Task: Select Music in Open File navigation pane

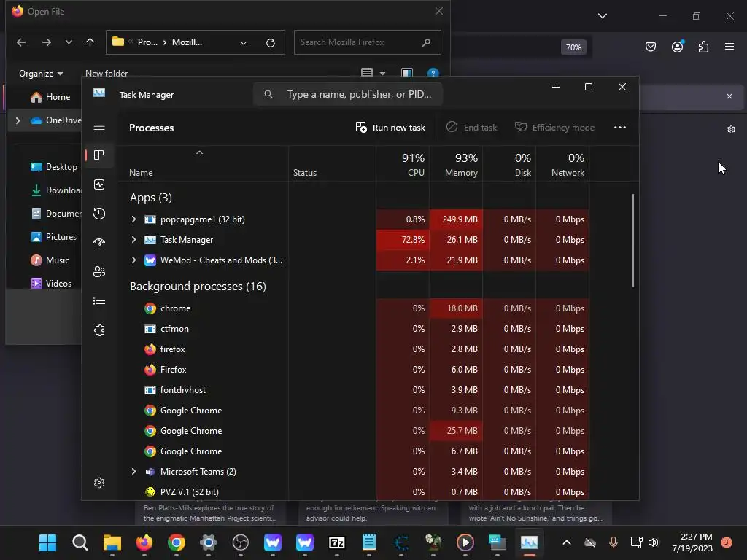Action: tap(50, 260)
